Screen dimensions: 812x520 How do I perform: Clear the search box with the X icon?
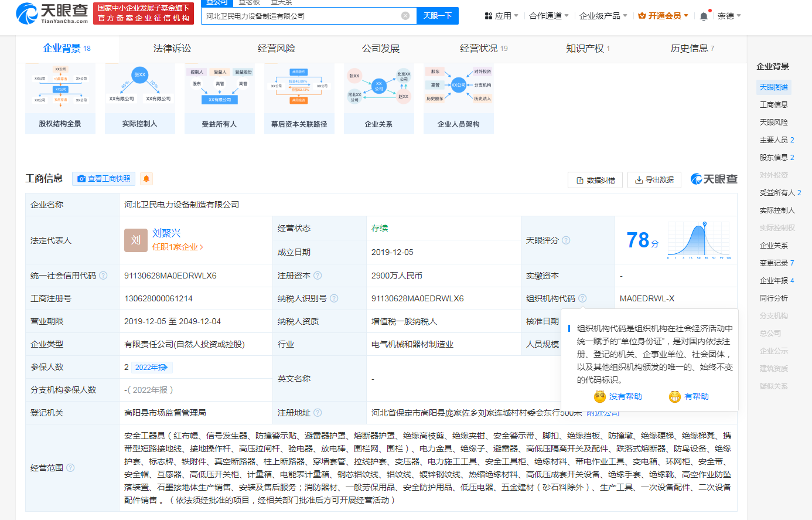(405, 16)
